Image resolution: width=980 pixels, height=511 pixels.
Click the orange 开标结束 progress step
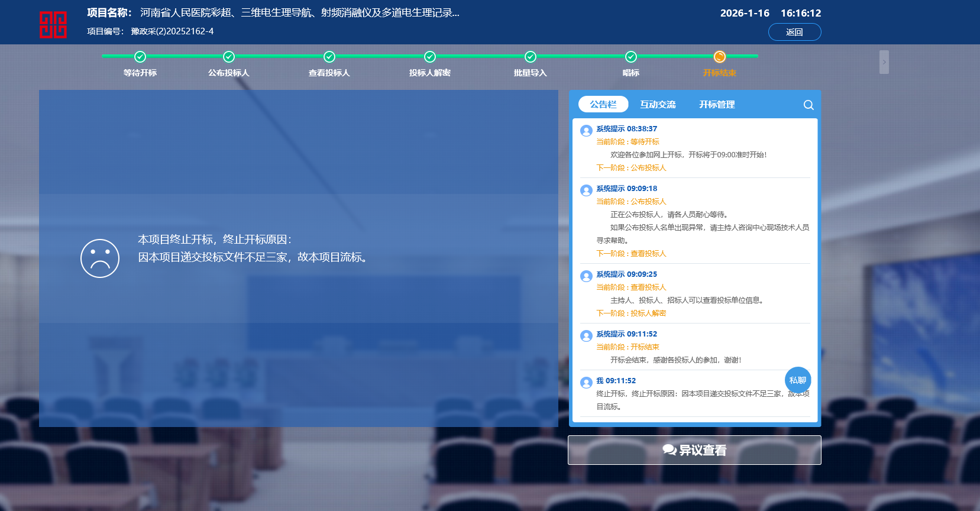(x=719, y=57)
